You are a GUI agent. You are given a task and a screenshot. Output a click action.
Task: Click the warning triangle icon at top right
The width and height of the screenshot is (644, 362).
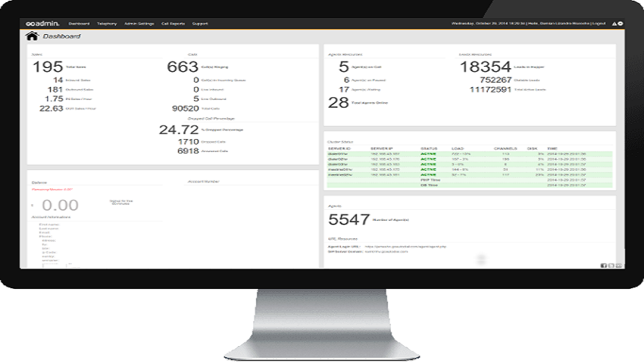614,23
